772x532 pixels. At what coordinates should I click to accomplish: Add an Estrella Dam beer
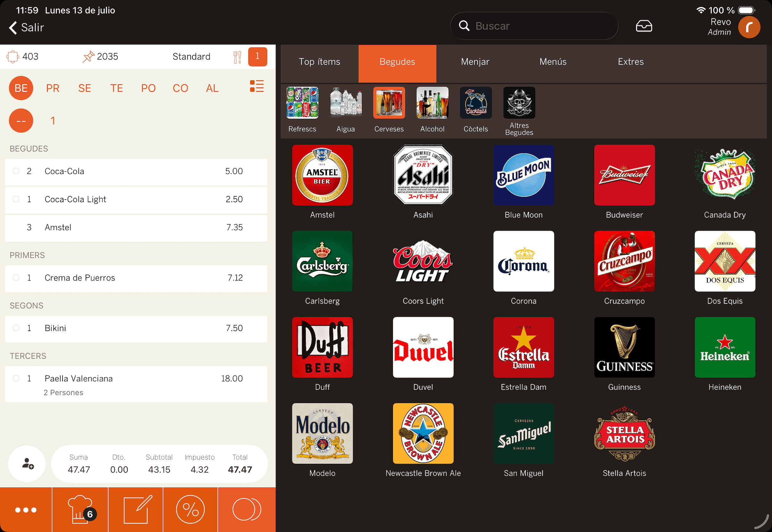524,354
